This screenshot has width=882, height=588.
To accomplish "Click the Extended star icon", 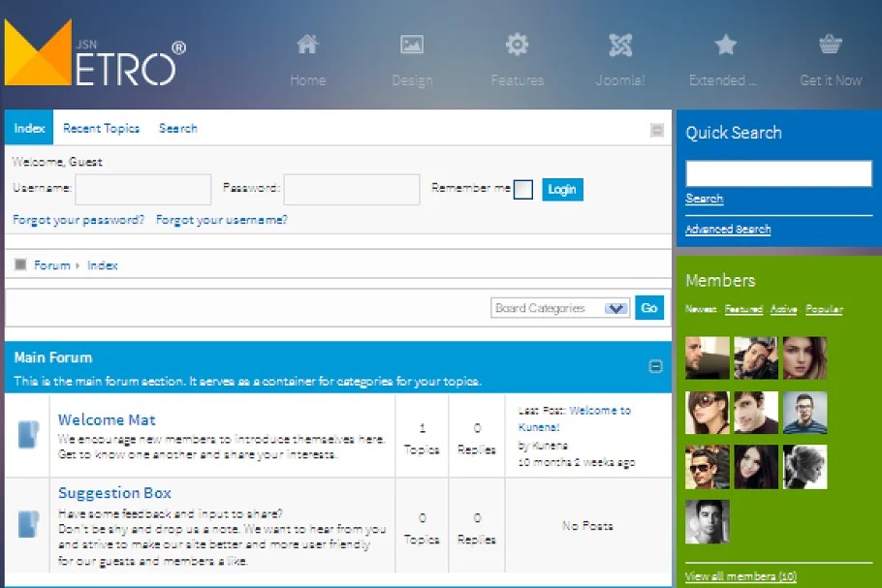I will click(725, 45).
